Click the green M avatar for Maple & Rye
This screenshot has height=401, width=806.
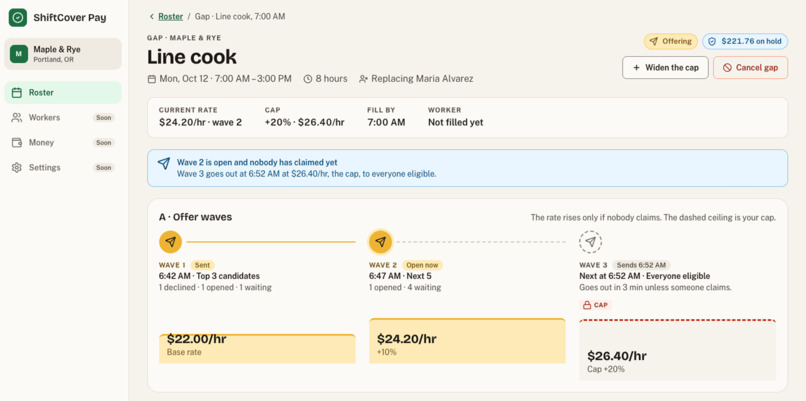click(19, 53)
